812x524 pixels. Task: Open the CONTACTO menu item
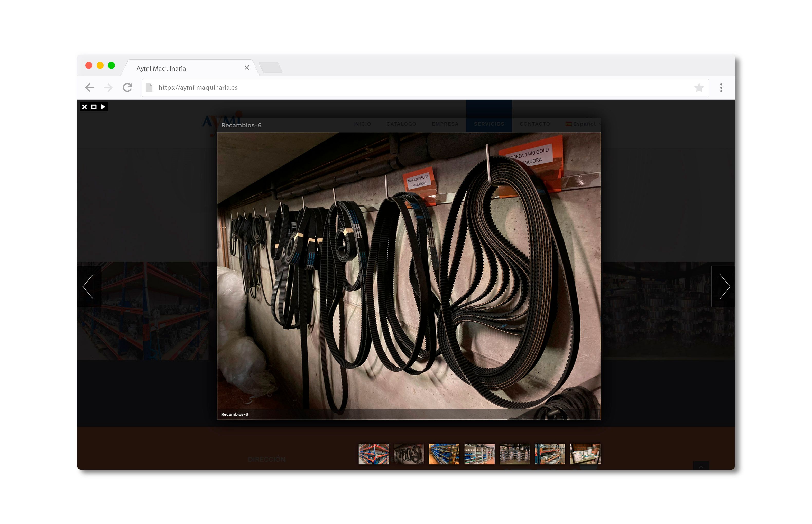pos(535,124)
